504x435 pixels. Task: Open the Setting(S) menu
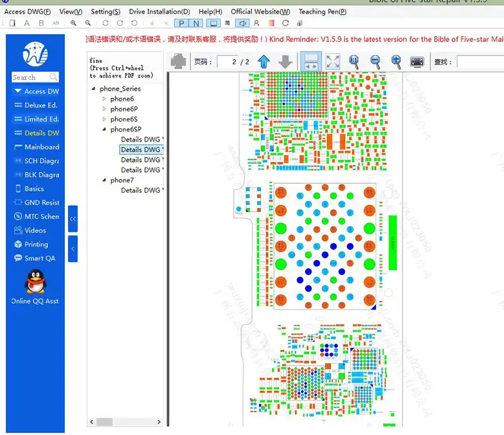click(105, 11)
